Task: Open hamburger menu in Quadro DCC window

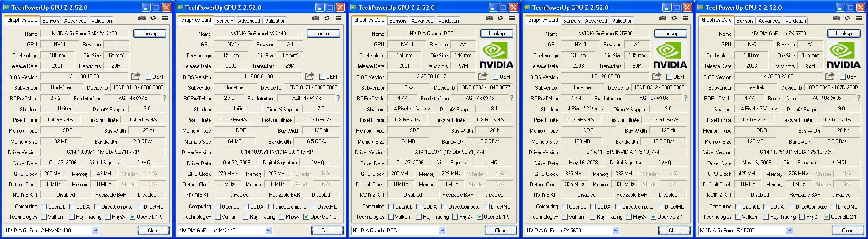Action: click(512, 19)
